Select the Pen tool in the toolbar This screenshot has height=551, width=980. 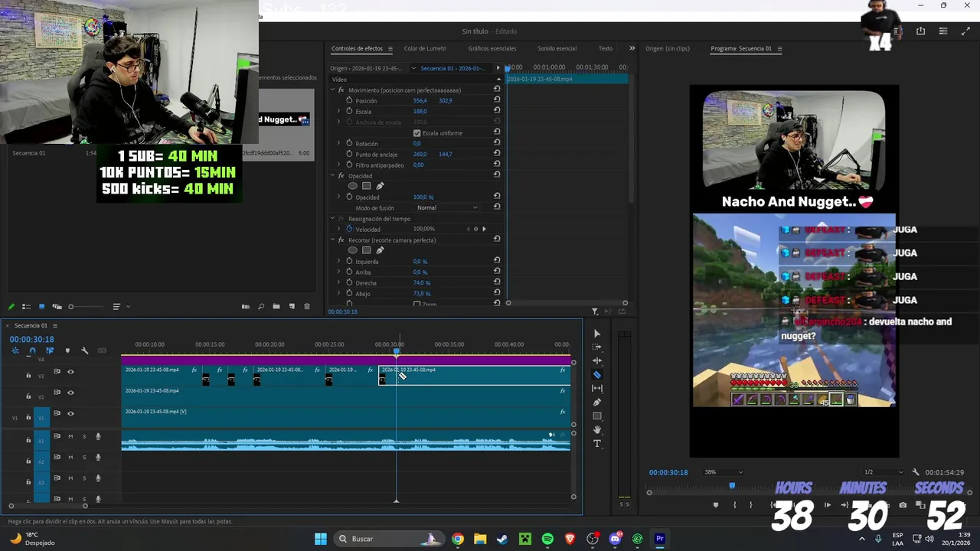click(597, 403)
